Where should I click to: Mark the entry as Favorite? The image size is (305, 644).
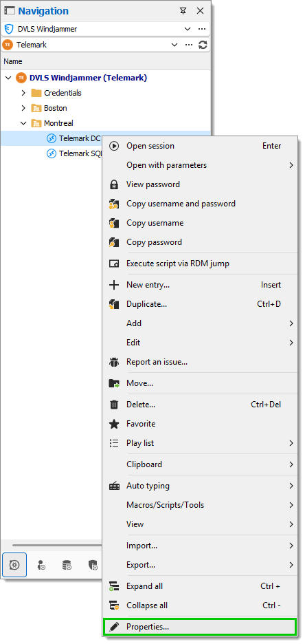[x=141, y=424]
